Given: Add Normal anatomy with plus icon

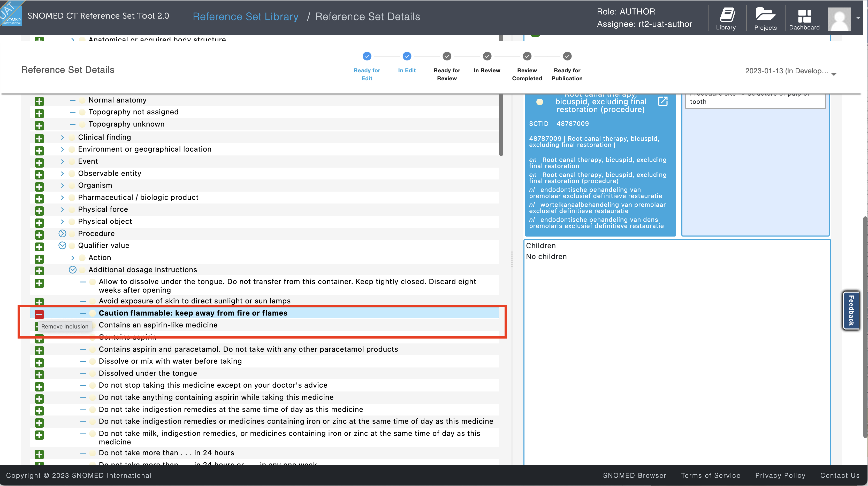Looking at the screenshot, I should (x=39, y=101).
